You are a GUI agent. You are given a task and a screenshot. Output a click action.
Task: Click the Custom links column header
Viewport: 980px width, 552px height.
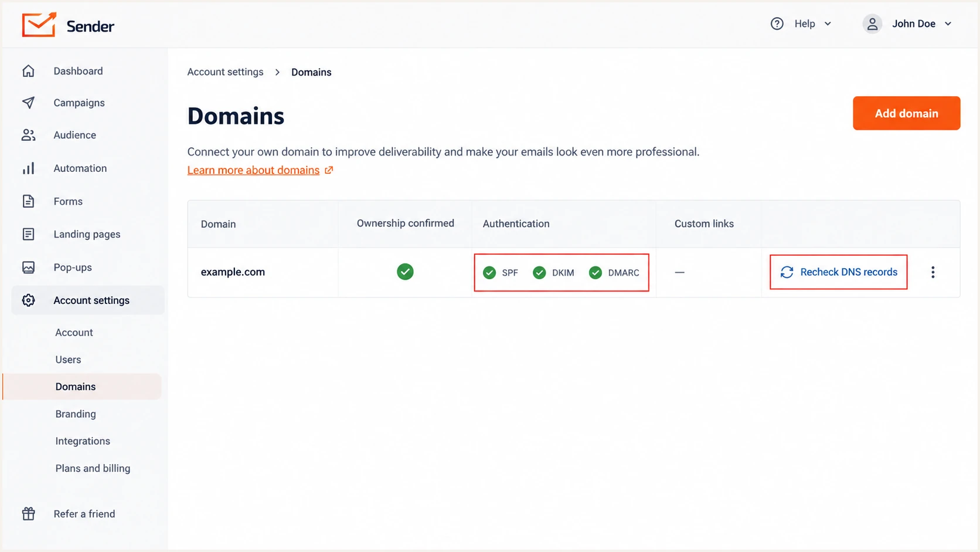coord(704,223)
